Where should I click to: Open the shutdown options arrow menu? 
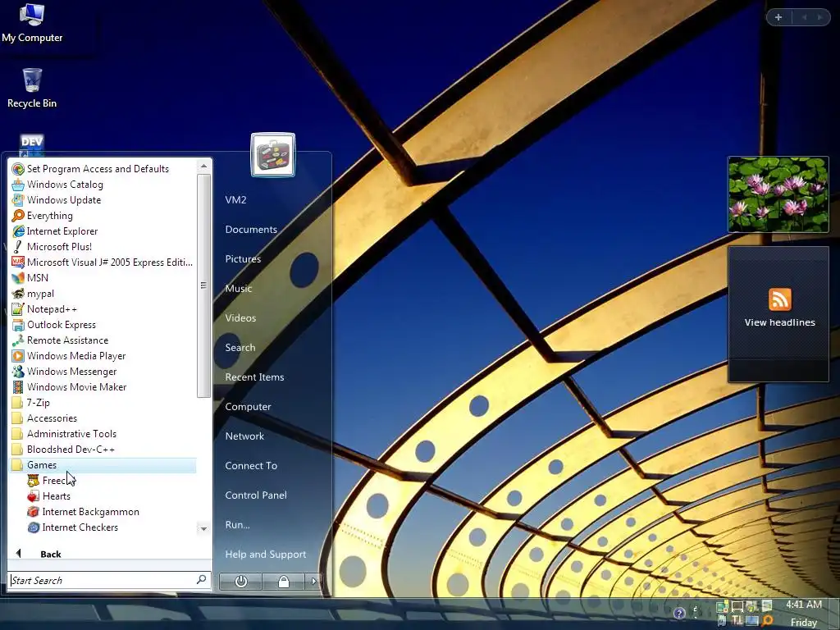point(313,582)
